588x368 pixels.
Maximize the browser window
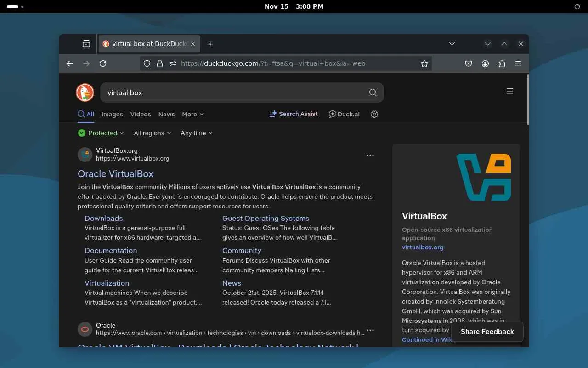504,44
